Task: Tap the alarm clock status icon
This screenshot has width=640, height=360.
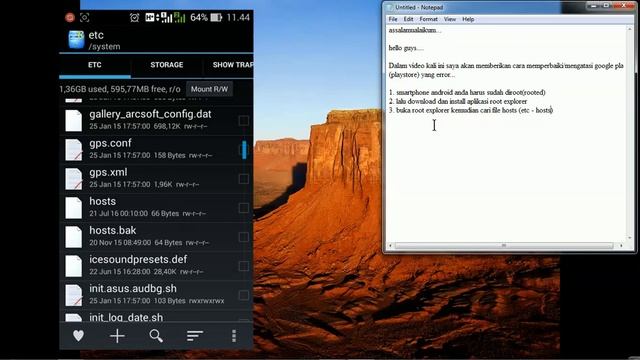Action: (134, 18)
